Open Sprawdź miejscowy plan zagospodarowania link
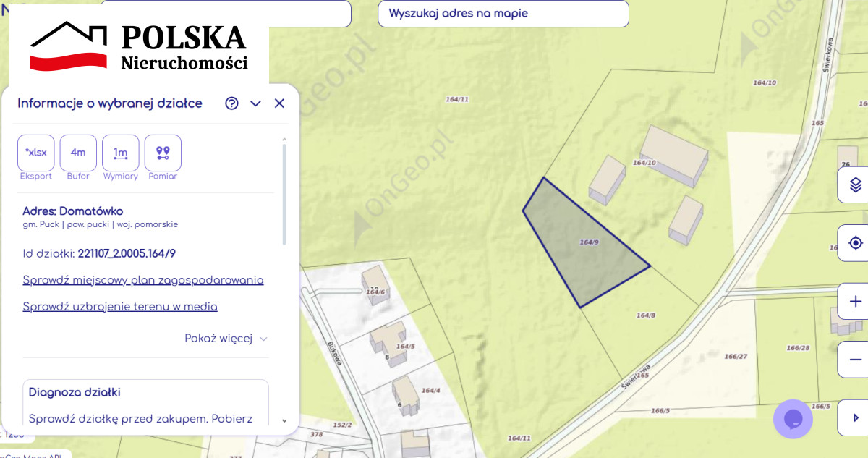Image resolution: width=868 pixels, height=458 pixels. pyautogui.click(x=143, y=280)
